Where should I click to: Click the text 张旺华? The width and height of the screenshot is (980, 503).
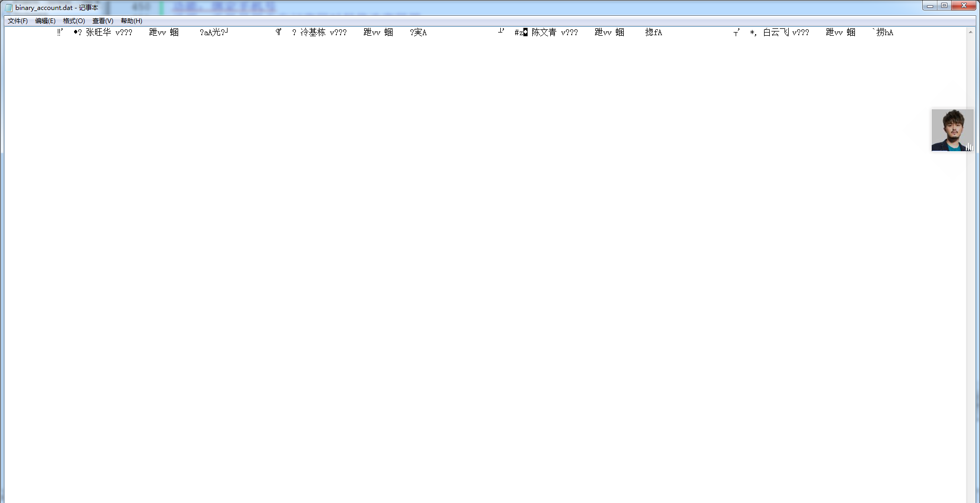pos(98,33)
